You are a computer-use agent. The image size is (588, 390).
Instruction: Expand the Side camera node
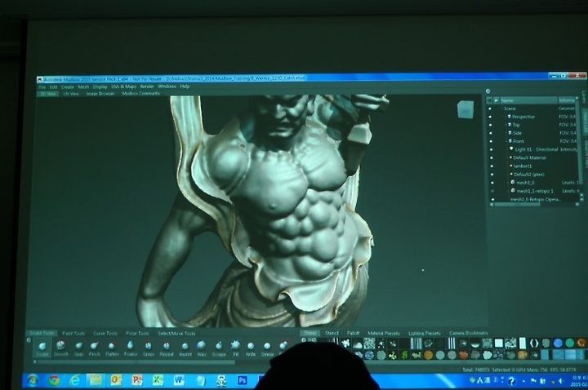click(x=506, y=133)
